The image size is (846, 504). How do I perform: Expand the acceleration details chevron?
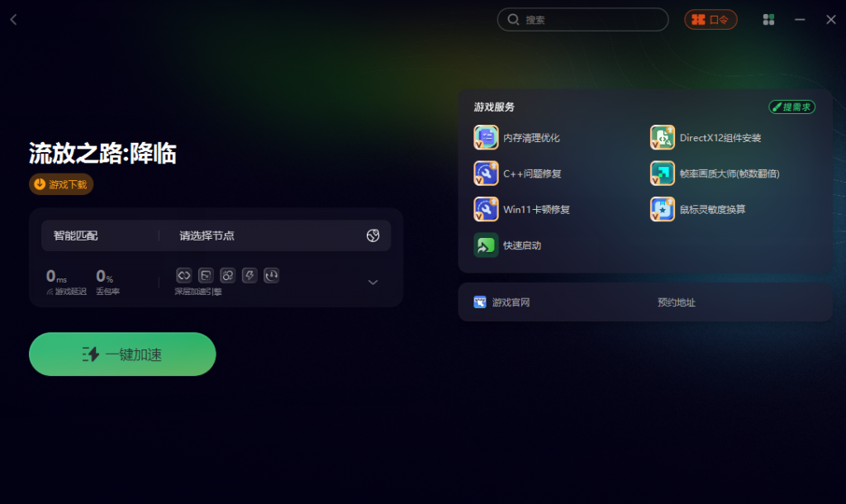tap(373, 283)
